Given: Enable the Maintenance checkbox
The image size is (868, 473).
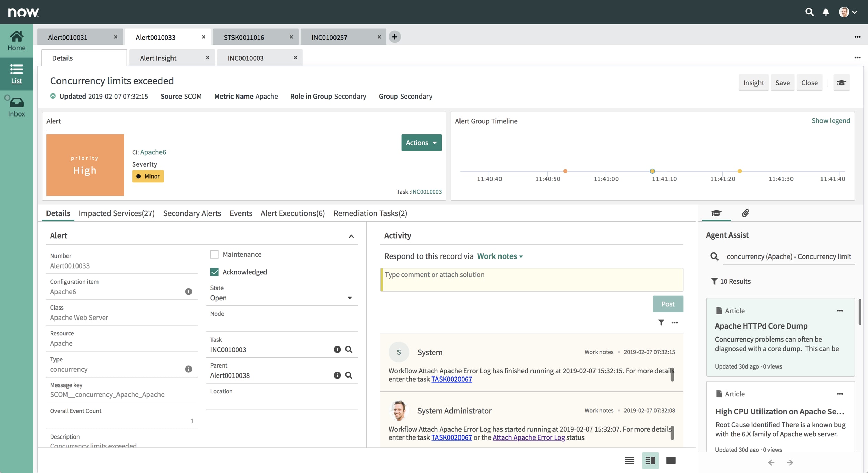Looking at the screenshot, I should pyautogui.click(x=214, y=254).
